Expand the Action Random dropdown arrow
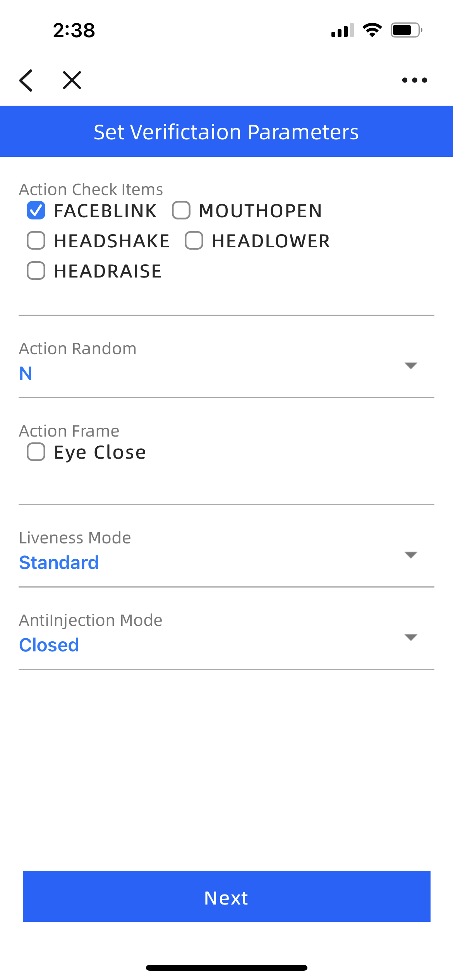 [x=410, y=366]
